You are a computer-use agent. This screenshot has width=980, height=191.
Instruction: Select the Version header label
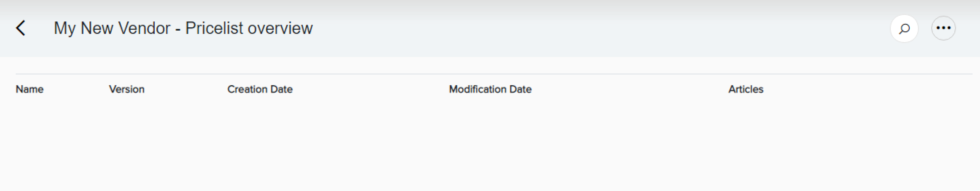(127, 89)
